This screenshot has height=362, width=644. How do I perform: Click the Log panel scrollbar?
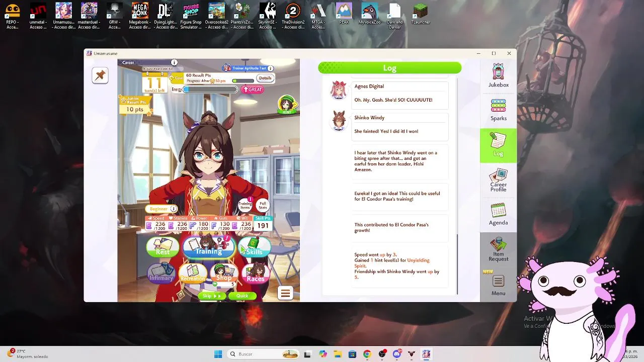(457, 264)
